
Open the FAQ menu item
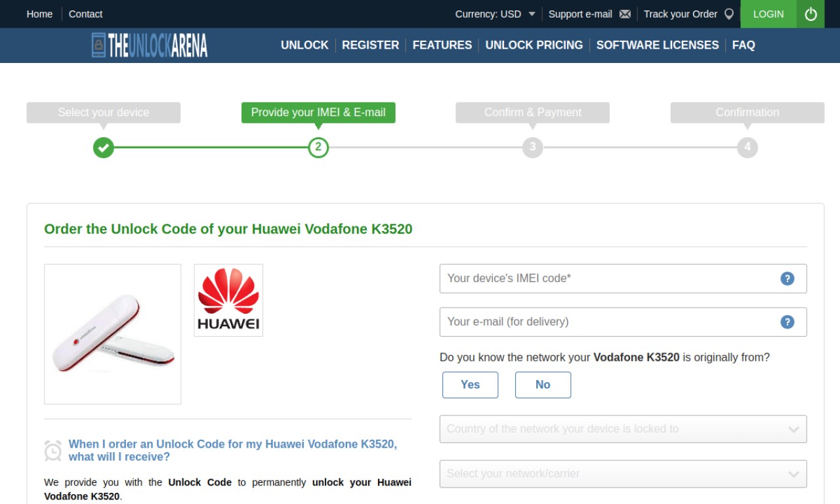point(744,45)
